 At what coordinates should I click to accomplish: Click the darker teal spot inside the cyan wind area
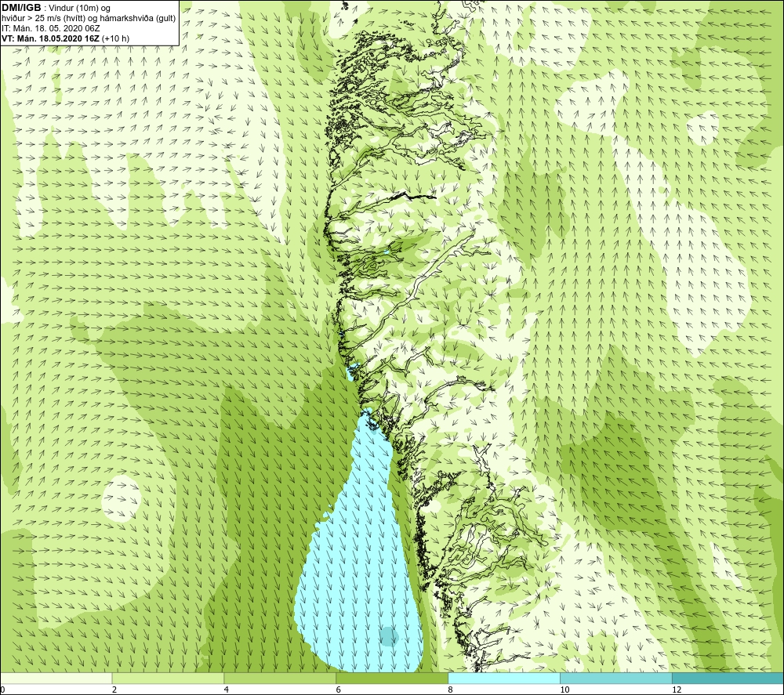388,637
